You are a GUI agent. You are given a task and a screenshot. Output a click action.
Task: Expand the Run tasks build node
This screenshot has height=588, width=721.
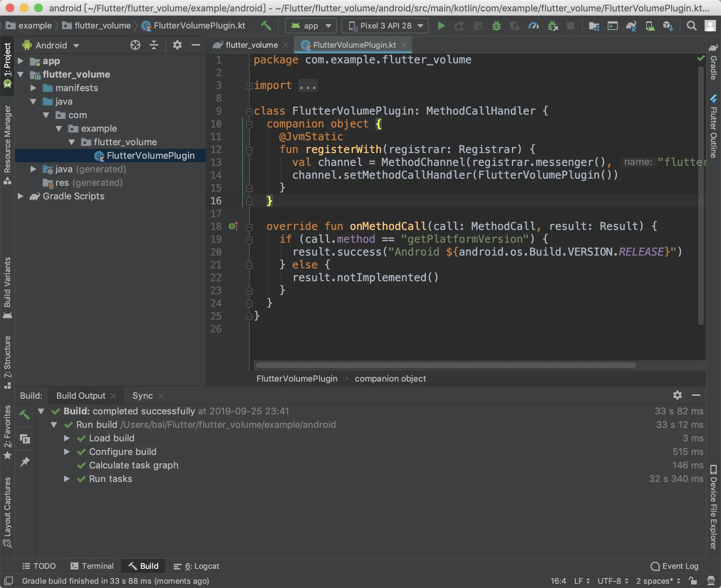click(x=67, y=479)
